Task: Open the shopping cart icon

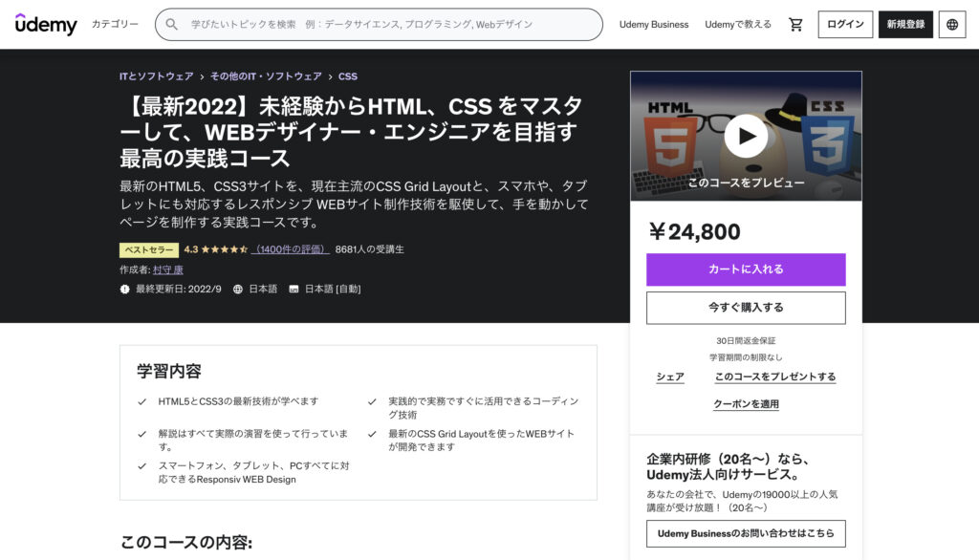Action: [794, 24]
